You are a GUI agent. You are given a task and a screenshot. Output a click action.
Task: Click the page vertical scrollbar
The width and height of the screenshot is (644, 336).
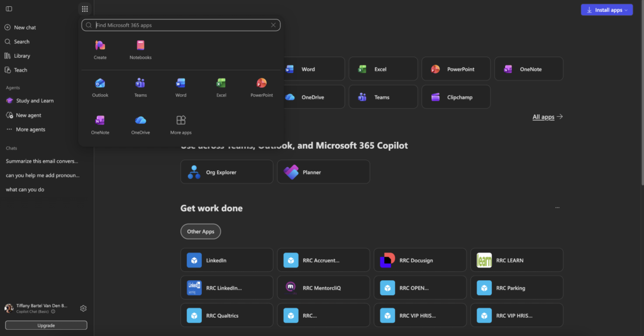point(642,94)
